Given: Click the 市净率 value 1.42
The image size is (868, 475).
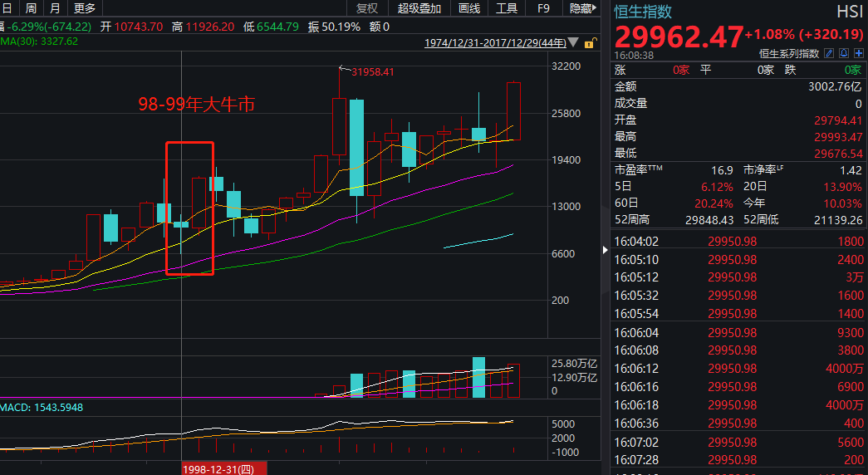Looking at the screenshot, I should [x=851, y=170].
